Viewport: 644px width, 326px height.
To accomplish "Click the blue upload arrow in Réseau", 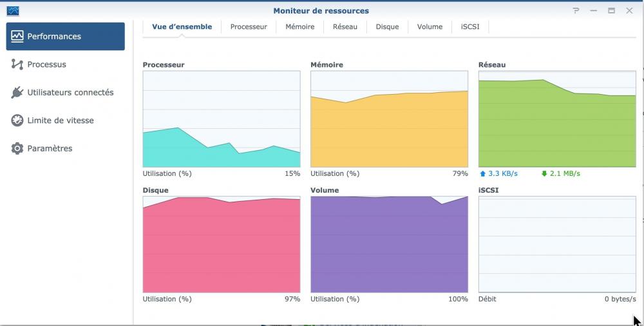I will click(482, 174).
